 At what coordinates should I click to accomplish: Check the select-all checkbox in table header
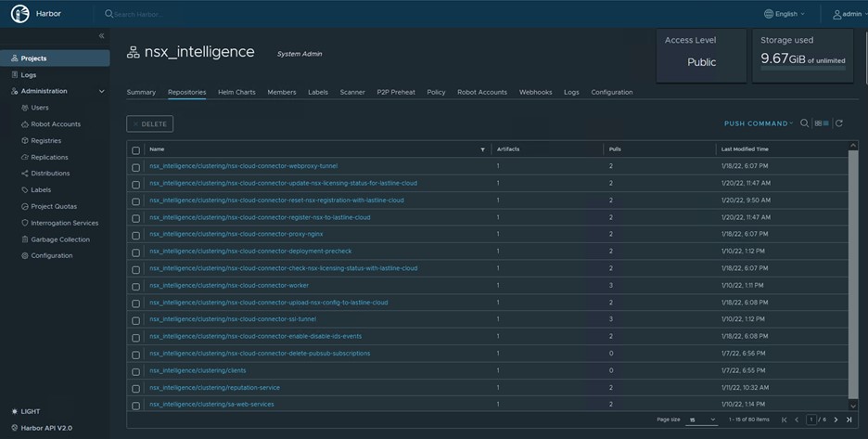pyautogui.click(x=136, y=149)
